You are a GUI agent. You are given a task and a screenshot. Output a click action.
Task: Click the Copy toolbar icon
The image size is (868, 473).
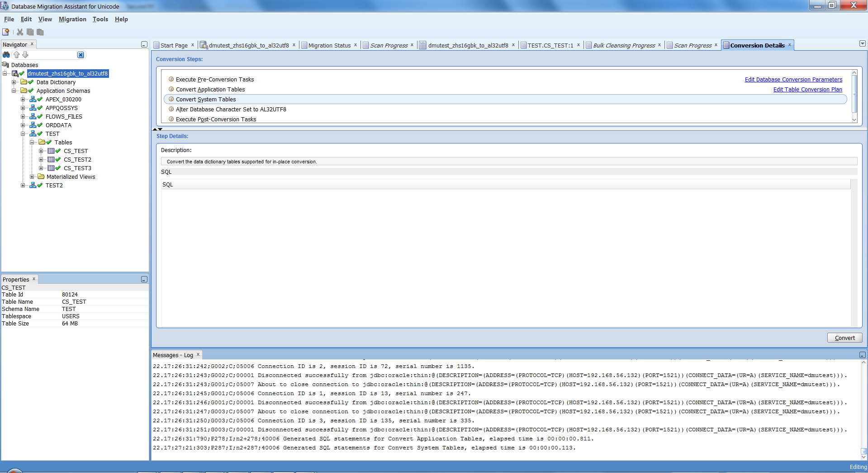tap(30, 32)
